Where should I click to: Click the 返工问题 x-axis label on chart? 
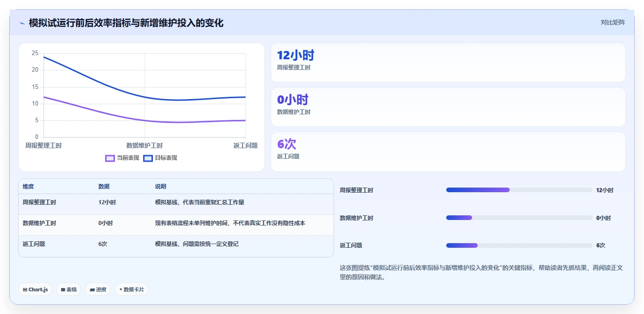coord(246,145)
